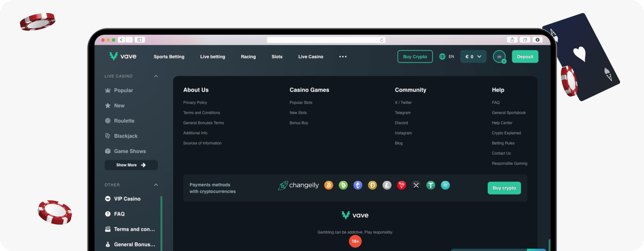Open the Popular Slots link
This screenshot has width=644, height=251.
click(x=301, y=103)
